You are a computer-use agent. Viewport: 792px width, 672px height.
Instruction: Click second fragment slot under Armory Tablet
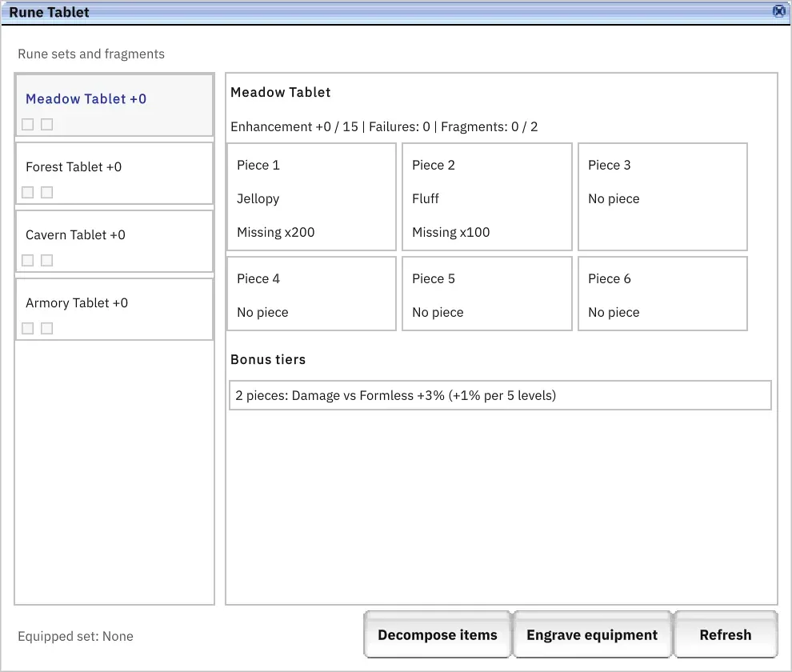click(x=47, y=329)
